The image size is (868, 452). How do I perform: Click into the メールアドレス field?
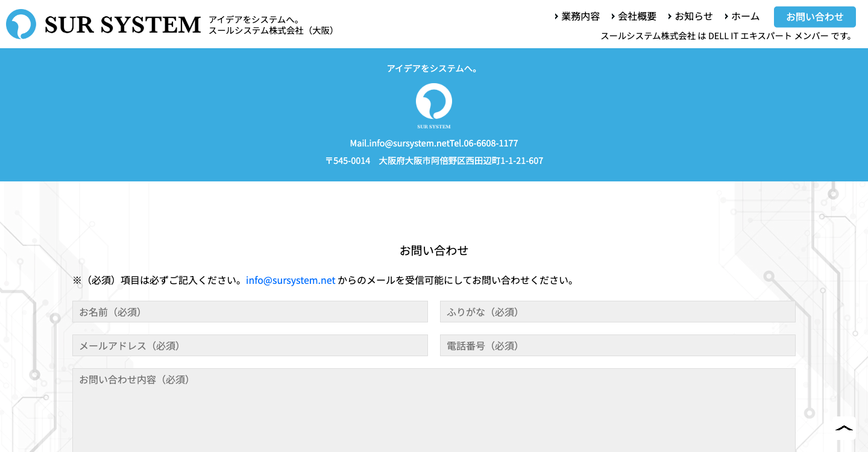click(x=250, y=345)
